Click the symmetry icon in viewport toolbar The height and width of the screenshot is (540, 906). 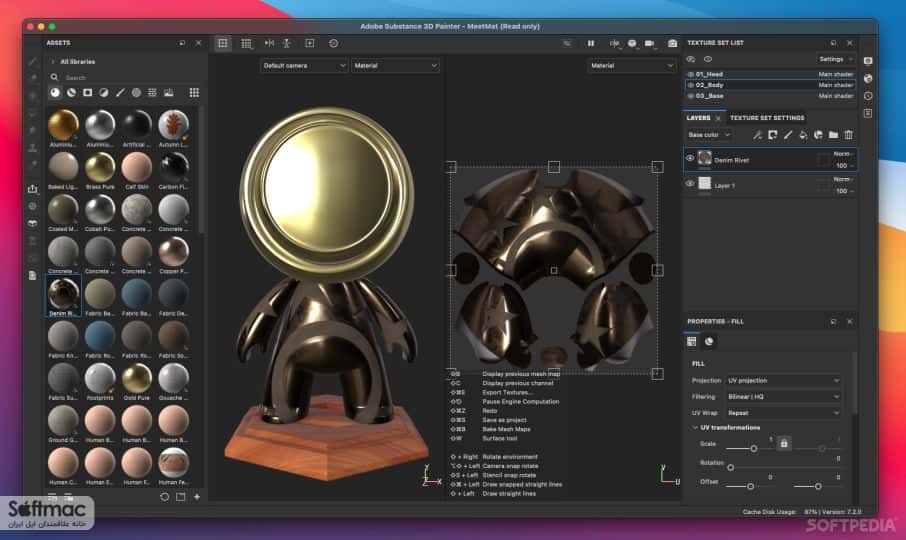(x=269, y=43)
